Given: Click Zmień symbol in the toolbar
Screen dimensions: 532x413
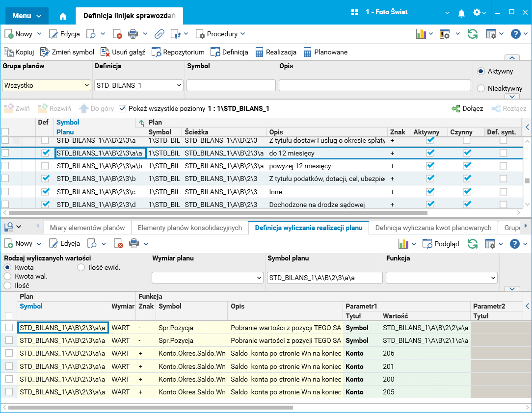Looking at the screenshot, I should pos(67,52).
